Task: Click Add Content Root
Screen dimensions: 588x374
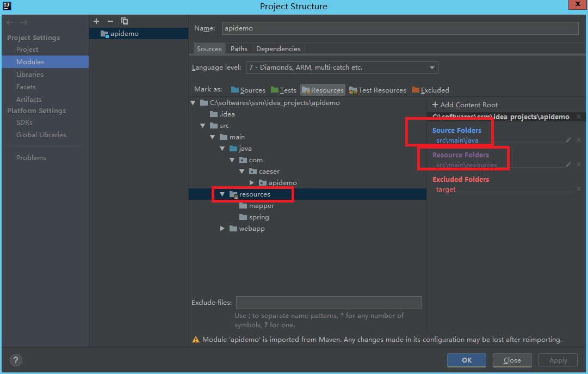Action: 465,105
